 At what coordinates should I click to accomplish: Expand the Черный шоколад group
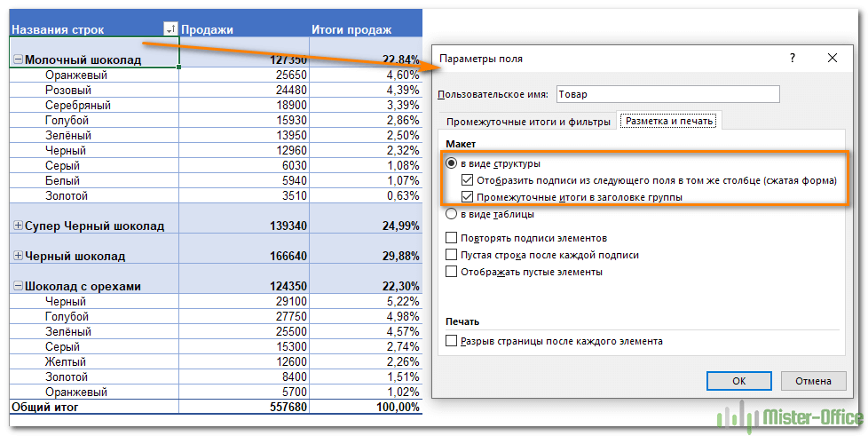[x=18, y=256]
